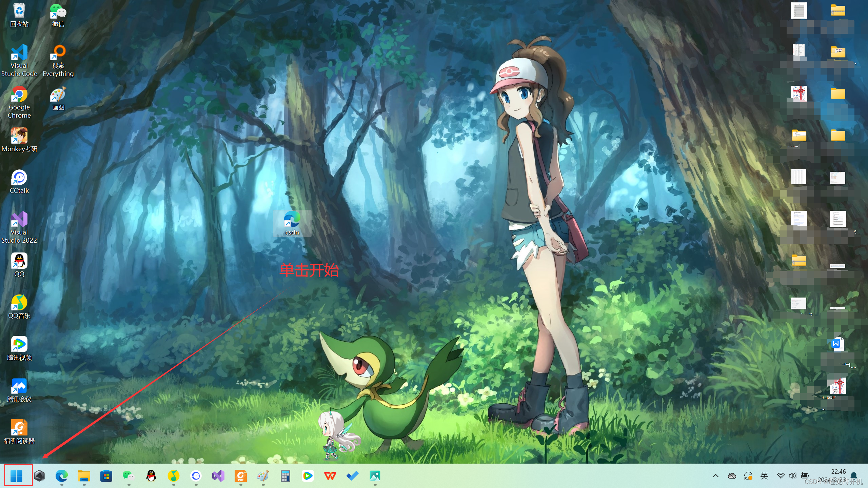Select the 回收站 Recycle Bin desktop icon
The height and width of the screenshot is (488, 868).
(19, 15)
